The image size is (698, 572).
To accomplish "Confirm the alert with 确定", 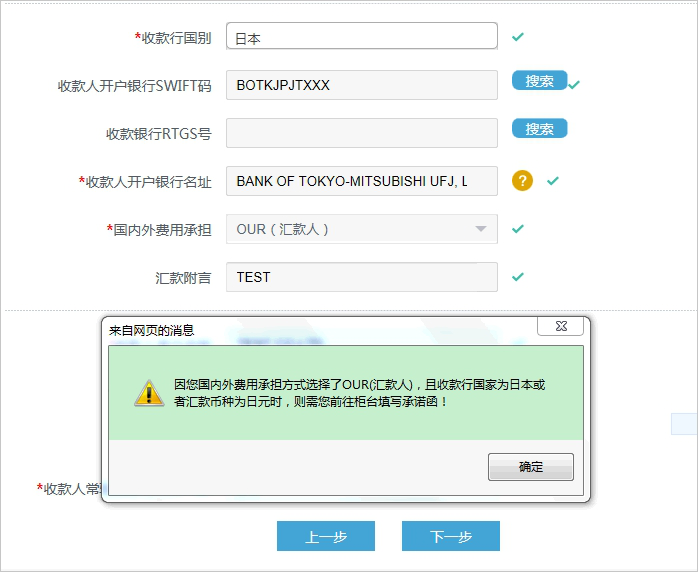I will coord(530,467).
